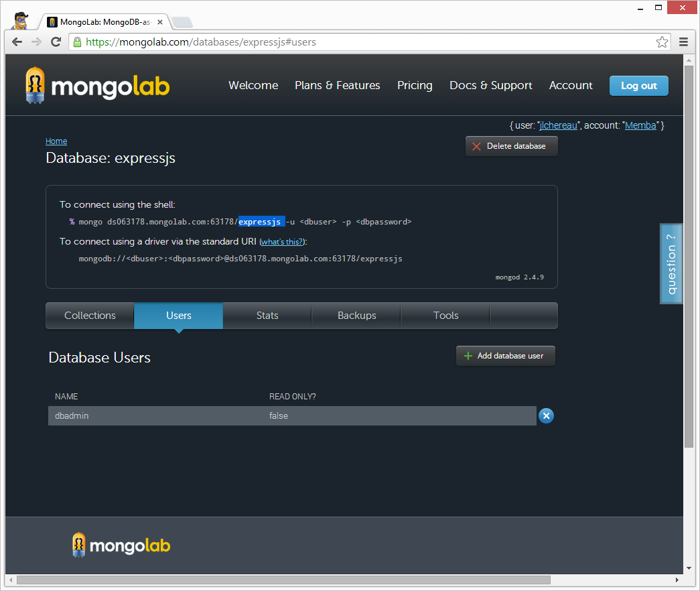Click the NAME column header
This screenshot has width=700, height=591.
pos(66,397)
